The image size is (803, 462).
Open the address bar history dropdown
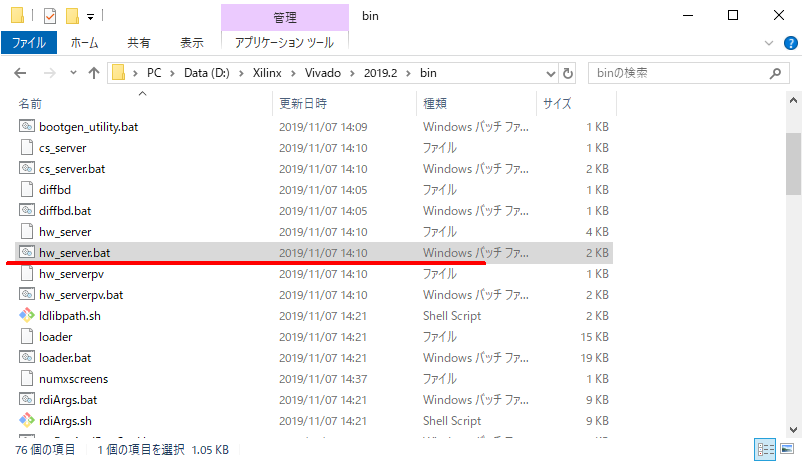551,73
